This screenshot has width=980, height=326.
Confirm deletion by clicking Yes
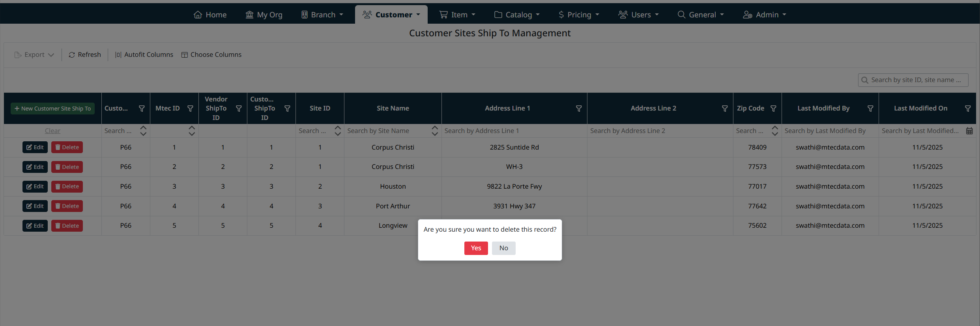476,248
